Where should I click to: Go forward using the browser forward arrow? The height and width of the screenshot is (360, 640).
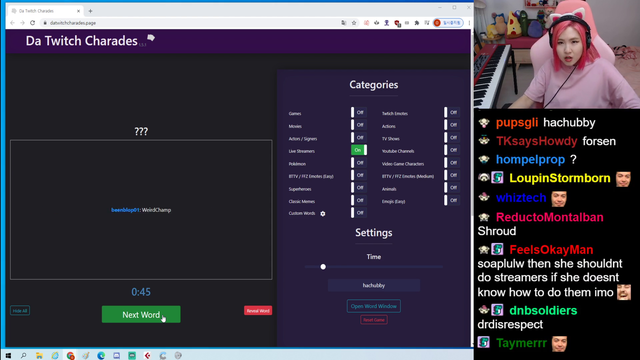22,23
